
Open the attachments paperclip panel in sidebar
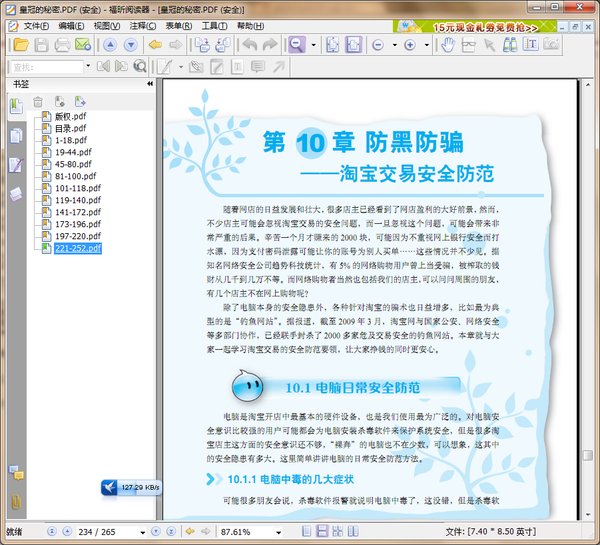(x=16, y=502)
